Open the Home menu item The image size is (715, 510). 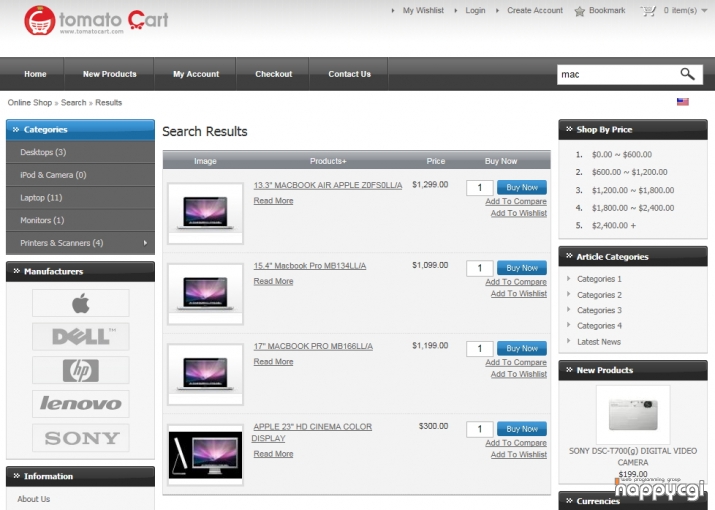[x=35, y=74]
